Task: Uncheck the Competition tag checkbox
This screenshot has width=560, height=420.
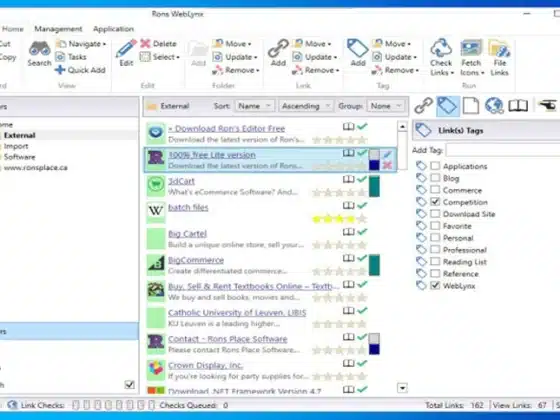Action: pos(435,201)
